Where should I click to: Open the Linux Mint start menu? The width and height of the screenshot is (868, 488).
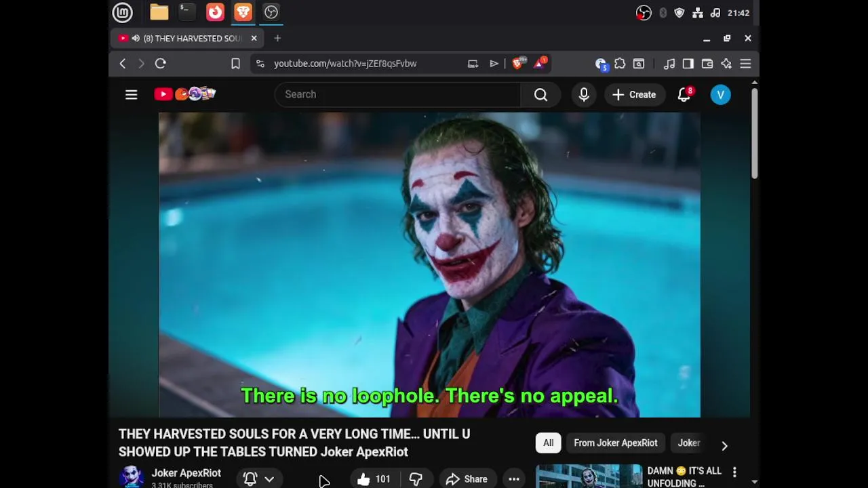tap(122, 12)
